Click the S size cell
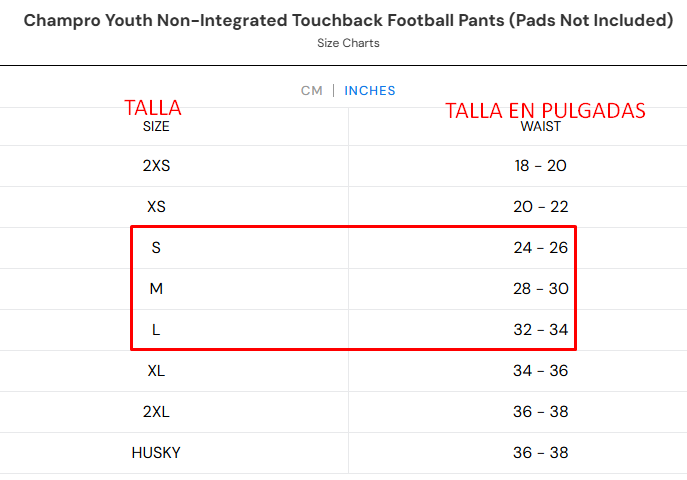 pos(156,247)
